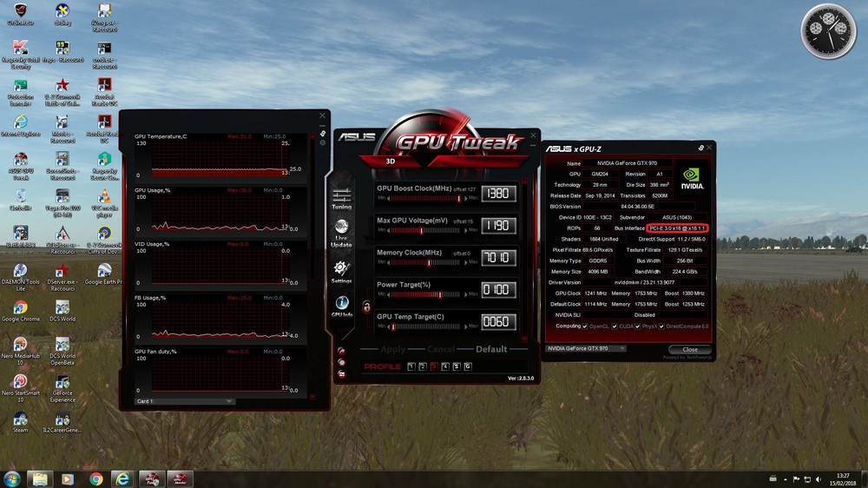Click the middle small round icon below GPU Info
Image resolution: width=868 pixels, height=488 pixels.
point(341,363)
